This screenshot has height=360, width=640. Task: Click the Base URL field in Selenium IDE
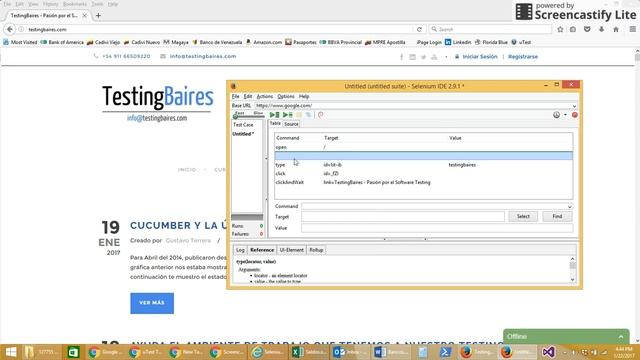[412, 106]
